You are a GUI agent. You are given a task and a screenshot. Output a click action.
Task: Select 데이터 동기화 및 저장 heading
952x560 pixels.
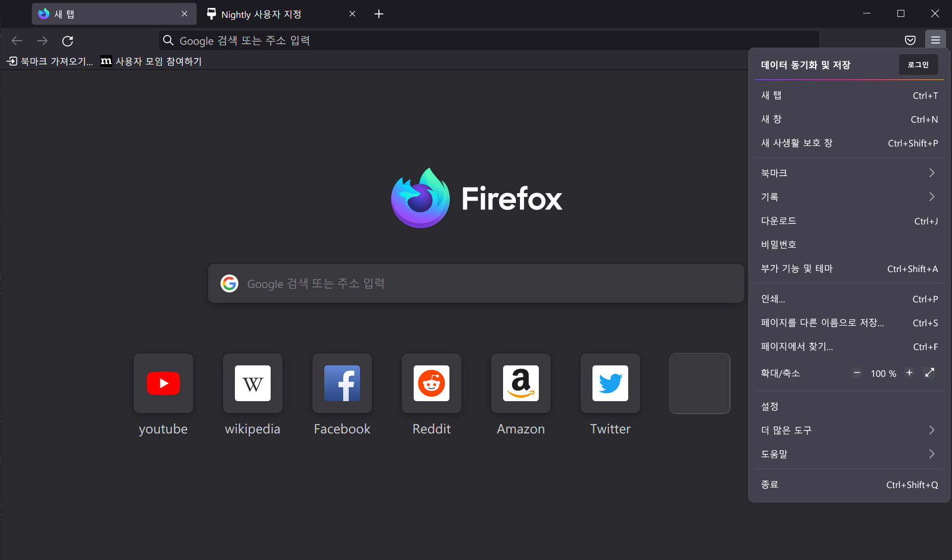(806, 65)
